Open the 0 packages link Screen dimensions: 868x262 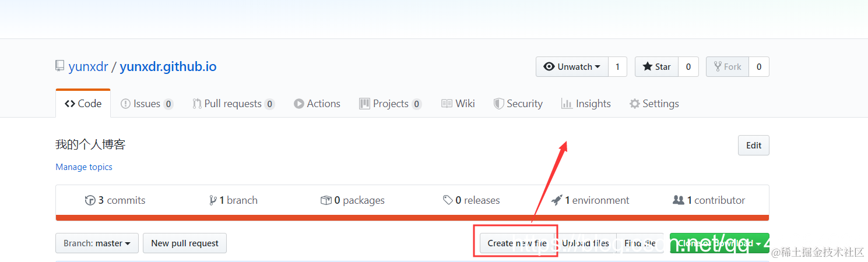point(353,200)
